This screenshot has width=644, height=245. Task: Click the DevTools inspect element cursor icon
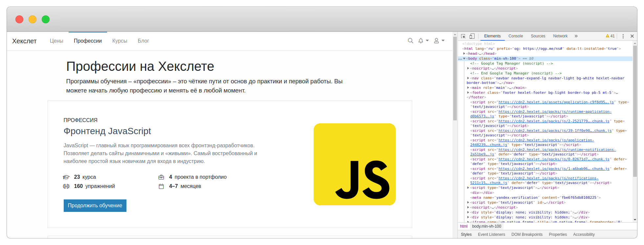(463, 36)
